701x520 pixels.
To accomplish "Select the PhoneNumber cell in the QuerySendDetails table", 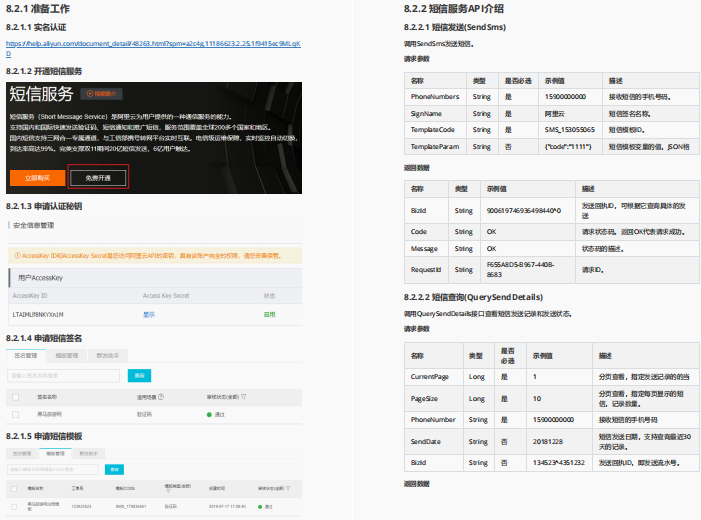I will click(x=434, y=420).
